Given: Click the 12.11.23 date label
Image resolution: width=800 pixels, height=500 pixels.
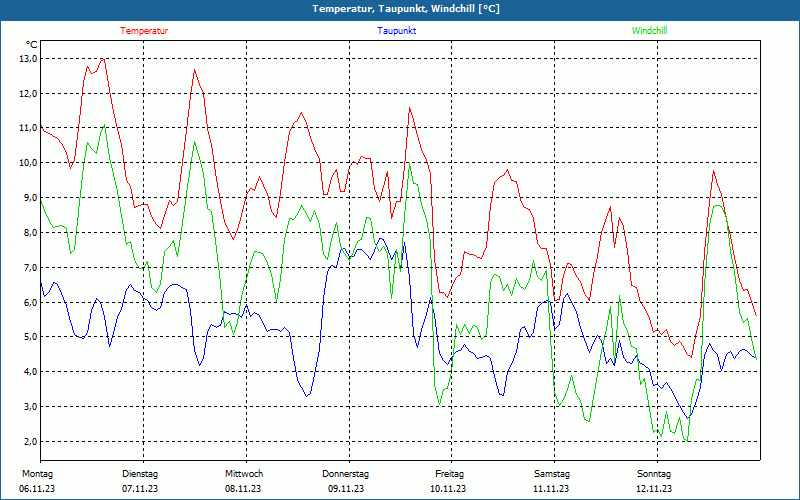Looking at the screenshot, I should pos(654,489).
